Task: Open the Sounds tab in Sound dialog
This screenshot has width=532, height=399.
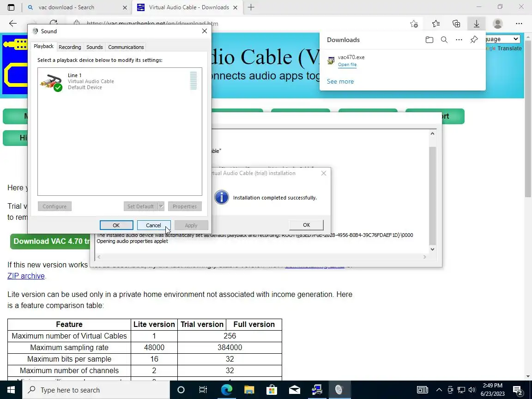Action: [x=94, y=47]
